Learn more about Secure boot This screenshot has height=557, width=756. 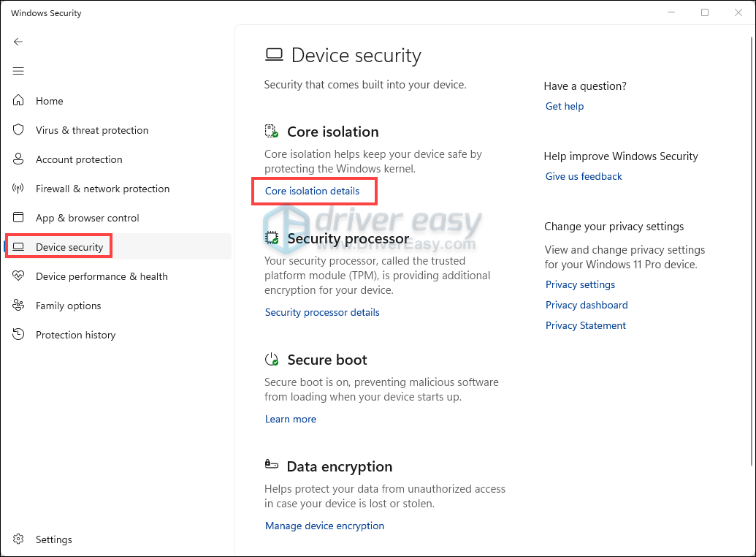pyautogui.click(x=291, y=418)
